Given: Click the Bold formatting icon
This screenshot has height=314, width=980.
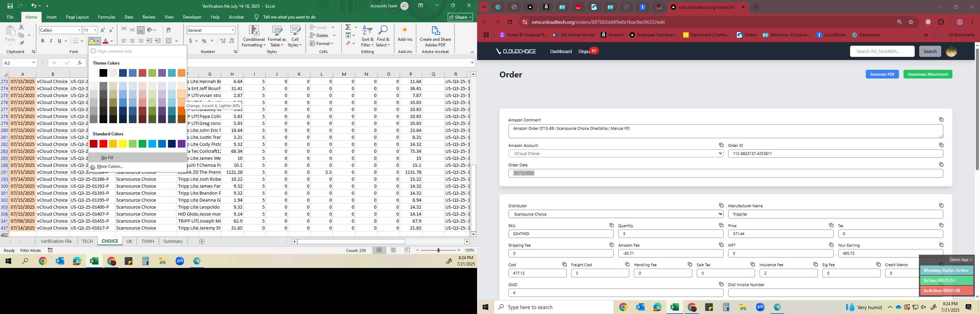Looking at the screenshot, I should 43,41.
